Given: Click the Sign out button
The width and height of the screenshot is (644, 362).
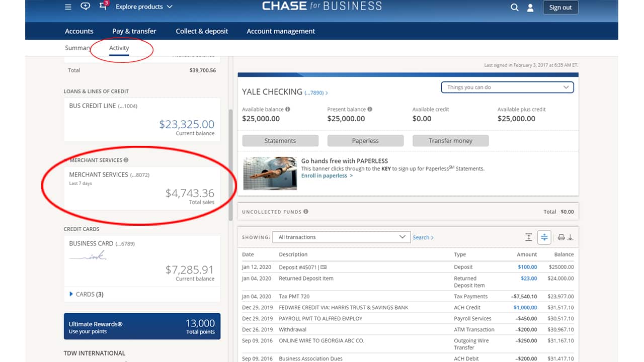Looking at the screenshot, I should coord(560,8).
